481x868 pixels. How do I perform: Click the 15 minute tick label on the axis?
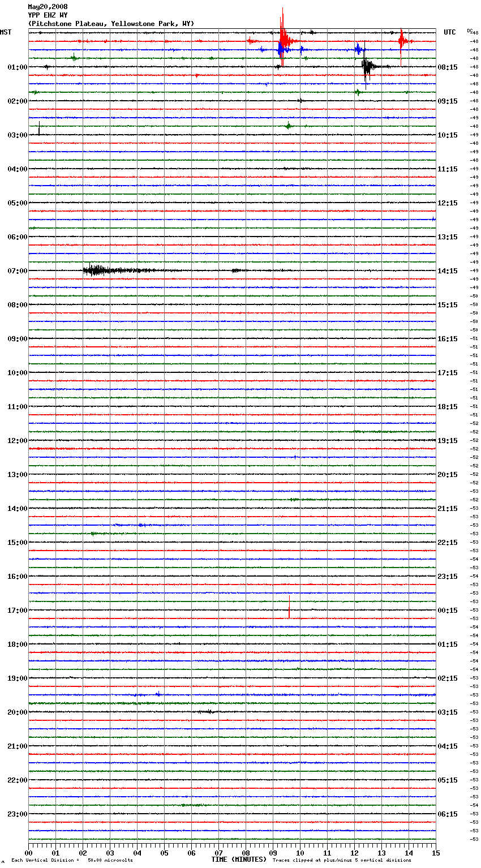click(x=435, y=853)
